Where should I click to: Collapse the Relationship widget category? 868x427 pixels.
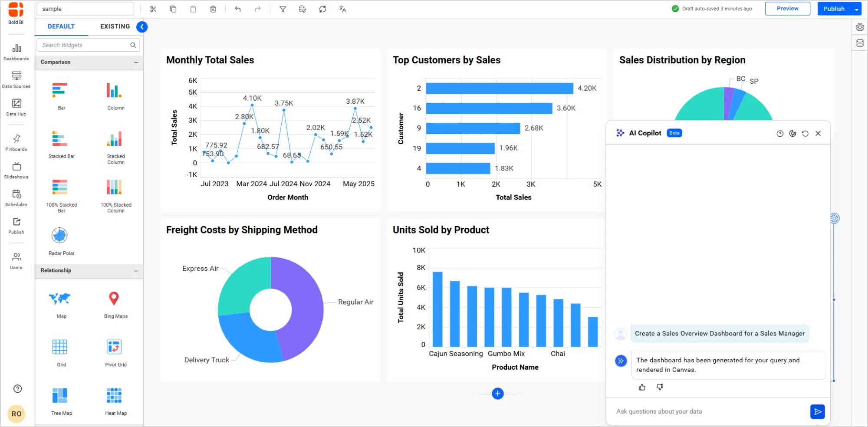tap(137, 270)
